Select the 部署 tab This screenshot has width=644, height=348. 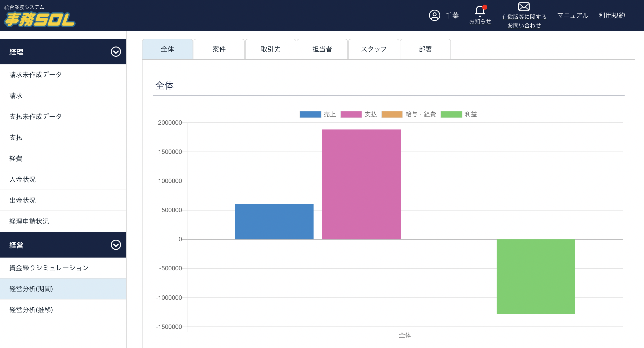click(425, 49)
